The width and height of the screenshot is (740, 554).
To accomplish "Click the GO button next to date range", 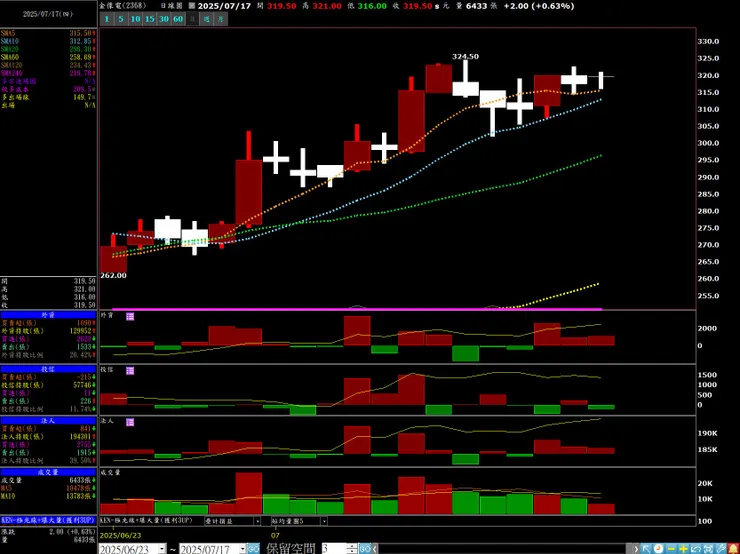I will point(254,549).
